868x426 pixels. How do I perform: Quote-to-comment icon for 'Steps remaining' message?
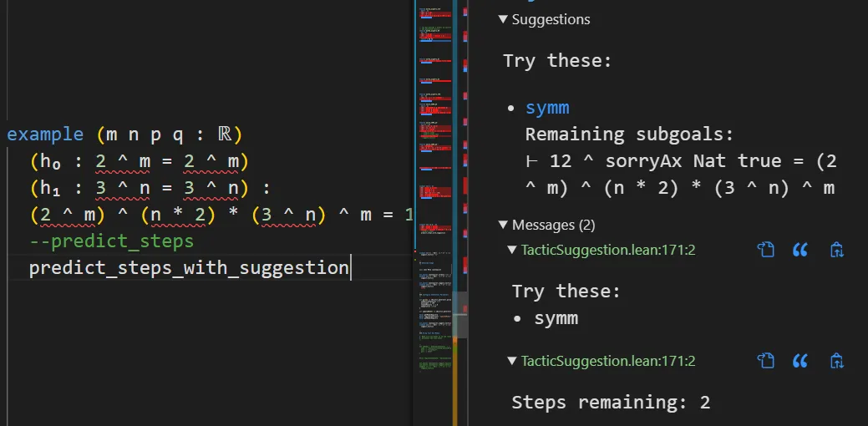pyautogui.click(x=799, y=362)
